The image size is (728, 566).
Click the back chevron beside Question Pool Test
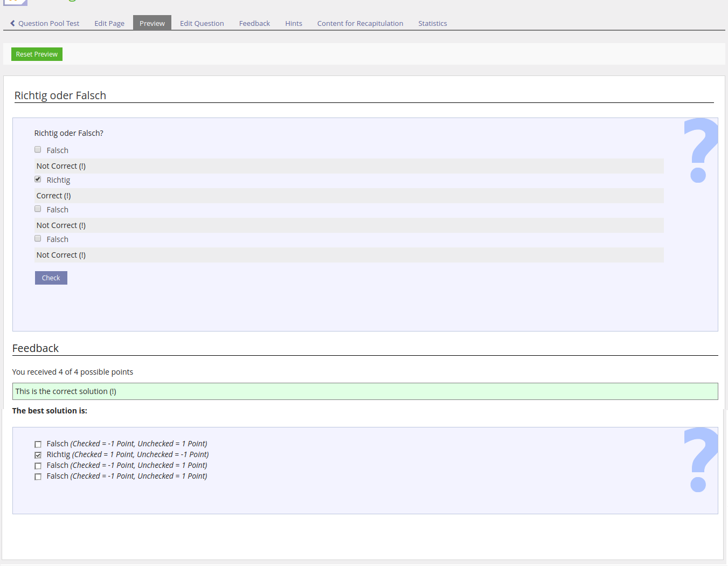pyautogui.click(x=13, y=23)
